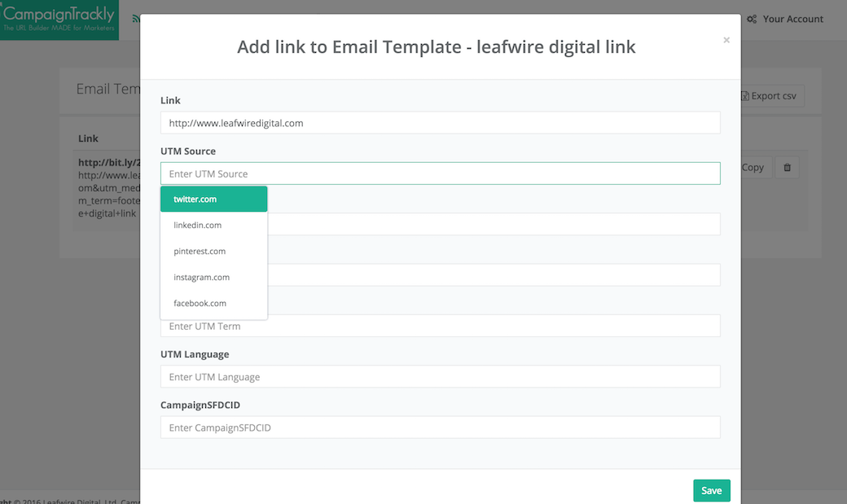Click the CampaignTrackly logo

click(57, 18)
